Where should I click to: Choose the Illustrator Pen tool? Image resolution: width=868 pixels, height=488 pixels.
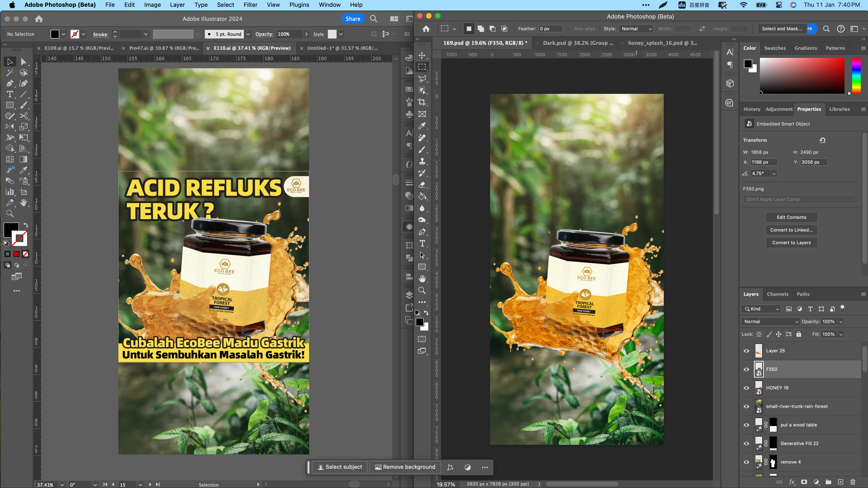[x=10, y=83]
